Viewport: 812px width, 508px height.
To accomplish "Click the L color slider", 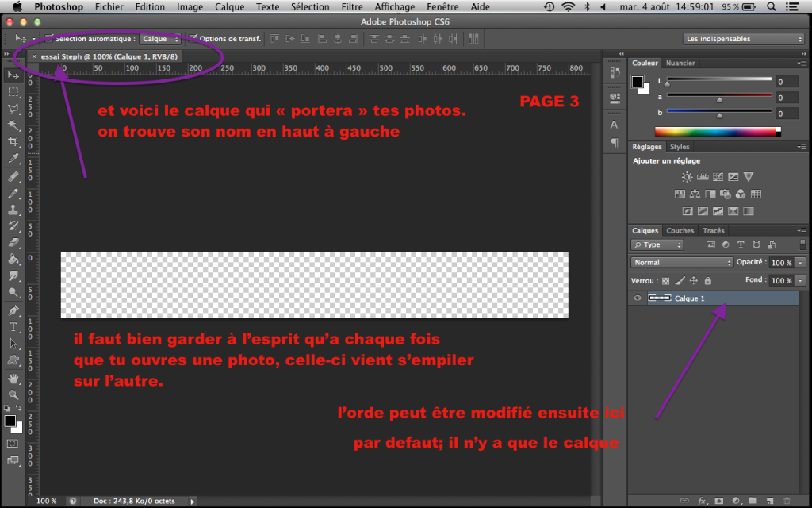I will coord(718,79).
